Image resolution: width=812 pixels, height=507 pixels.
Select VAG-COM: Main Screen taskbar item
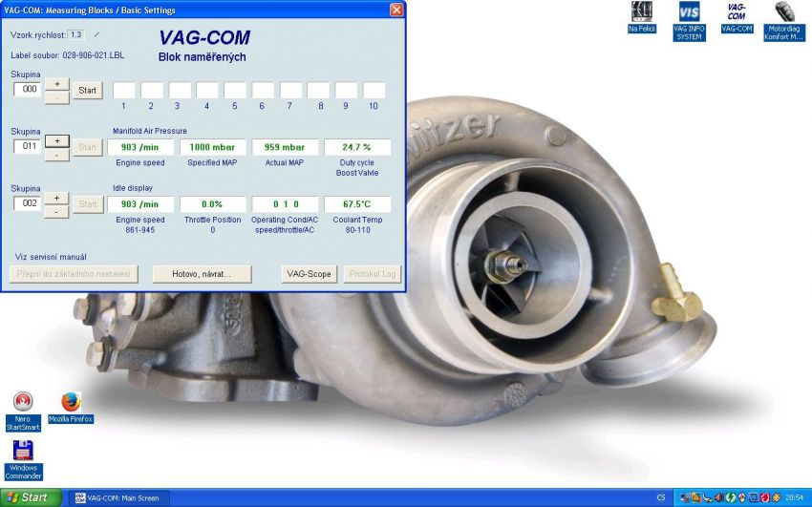click(x=121, y=498)
